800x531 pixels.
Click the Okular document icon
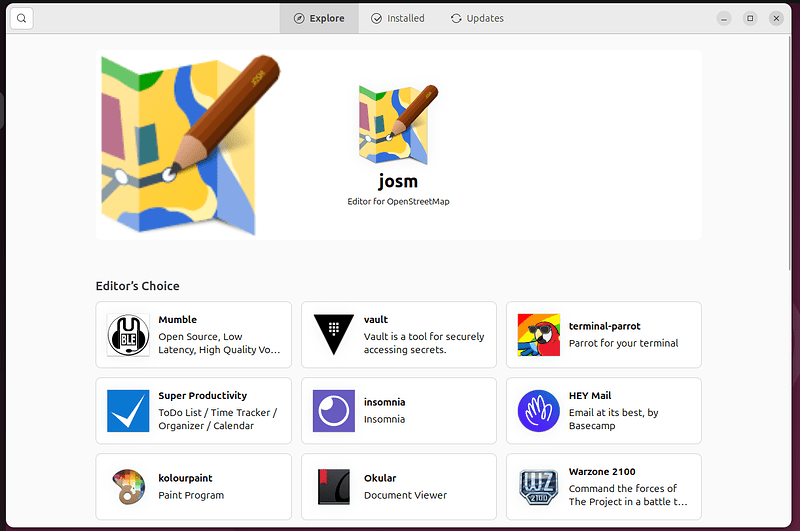tap(334, 487)
